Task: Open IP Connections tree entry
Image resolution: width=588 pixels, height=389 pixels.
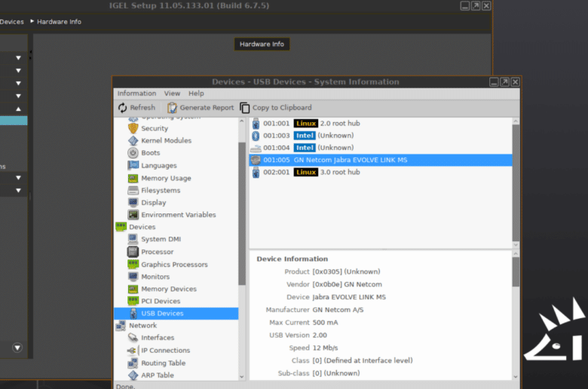Action: tap(166, 351)
